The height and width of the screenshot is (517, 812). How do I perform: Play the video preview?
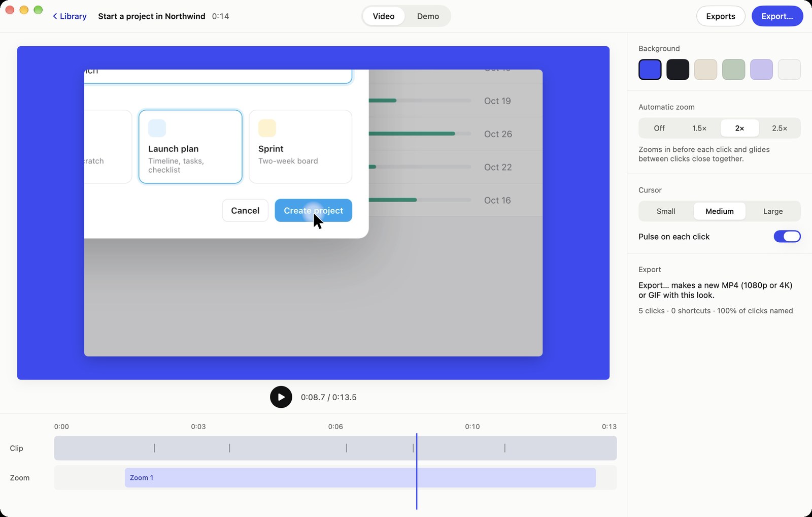(281, 397)
